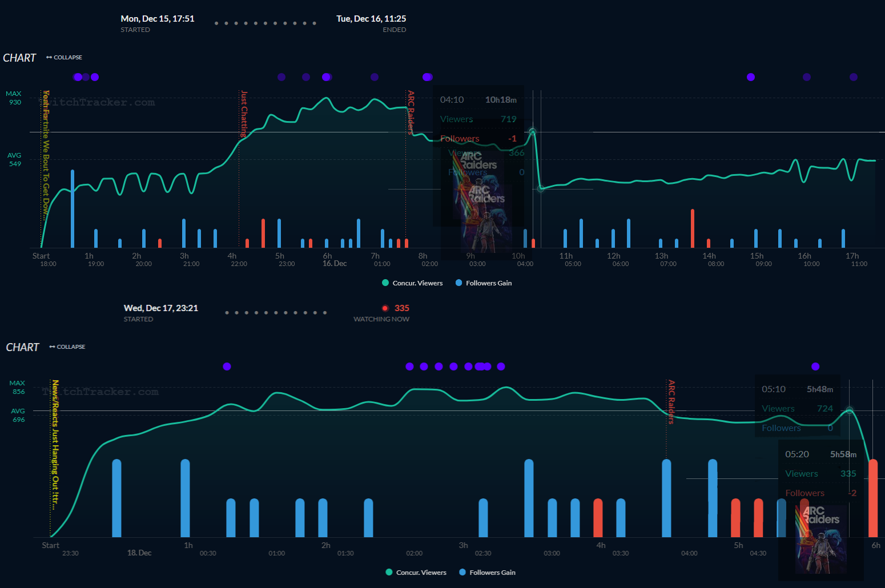Click taller red bar between 4h and 5h, Dec 15 chart
This screenshot has width=885, height=588.
(x=263, y=233)
